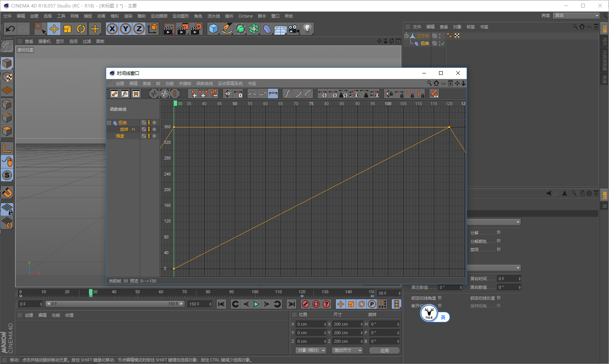This screenshot has height=364, width=609.
Task: Click the Undo arrow icon
Action: click(10, 29)
